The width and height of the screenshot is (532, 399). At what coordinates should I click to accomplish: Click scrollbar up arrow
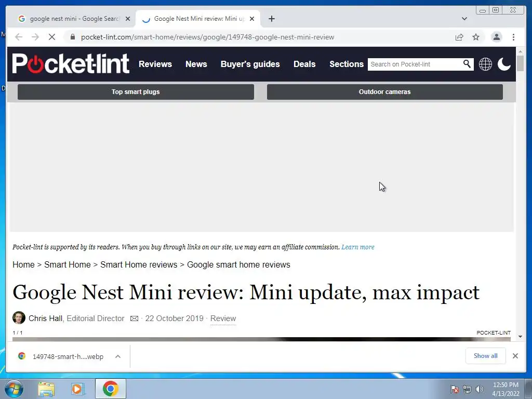click(520, 50)
